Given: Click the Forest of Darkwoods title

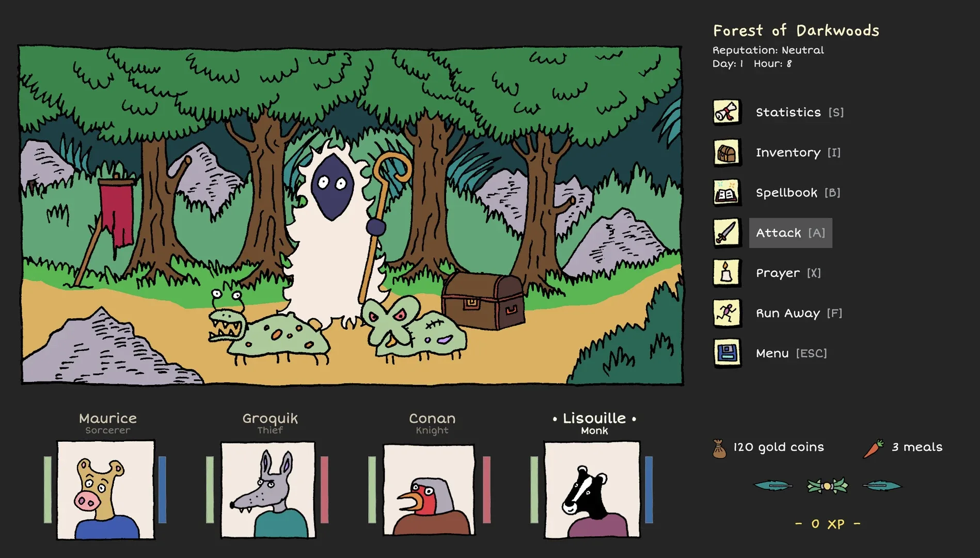Looking at the screenshot, I should click(x=796, y=30).
